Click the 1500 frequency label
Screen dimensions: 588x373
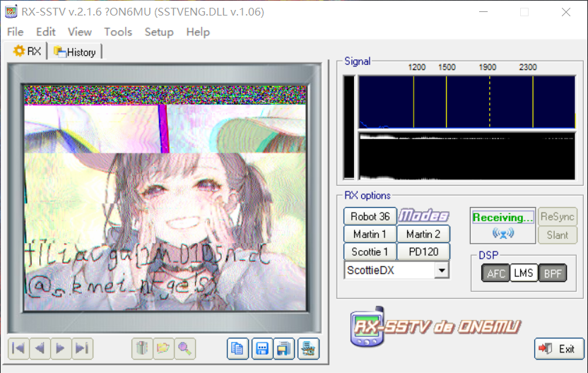pos(447,67)
